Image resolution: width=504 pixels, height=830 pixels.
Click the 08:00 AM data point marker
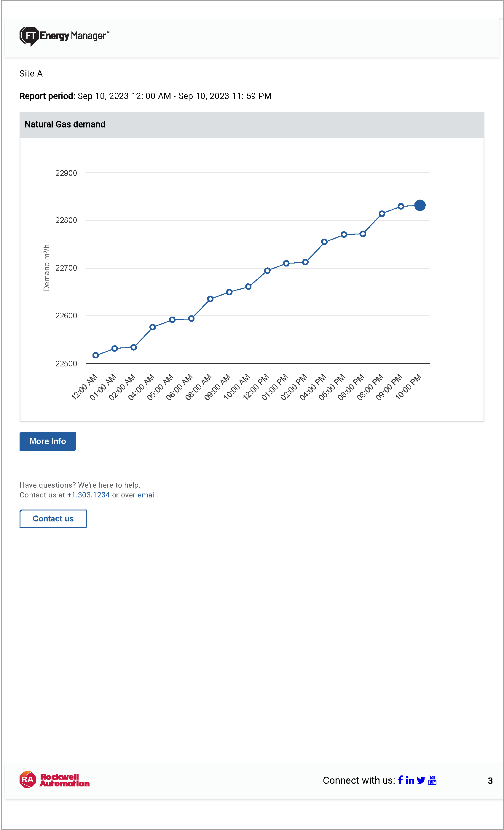(210, 299)
